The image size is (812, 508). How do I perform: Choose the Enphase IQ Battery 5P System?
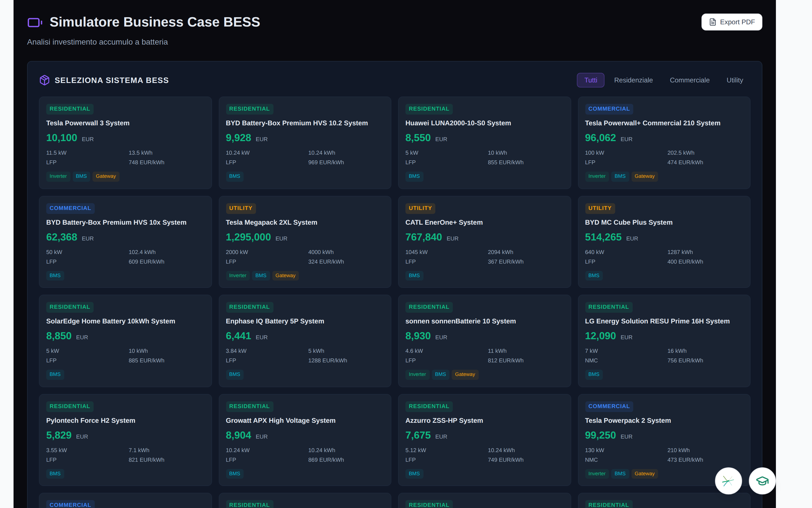[305, 341]
